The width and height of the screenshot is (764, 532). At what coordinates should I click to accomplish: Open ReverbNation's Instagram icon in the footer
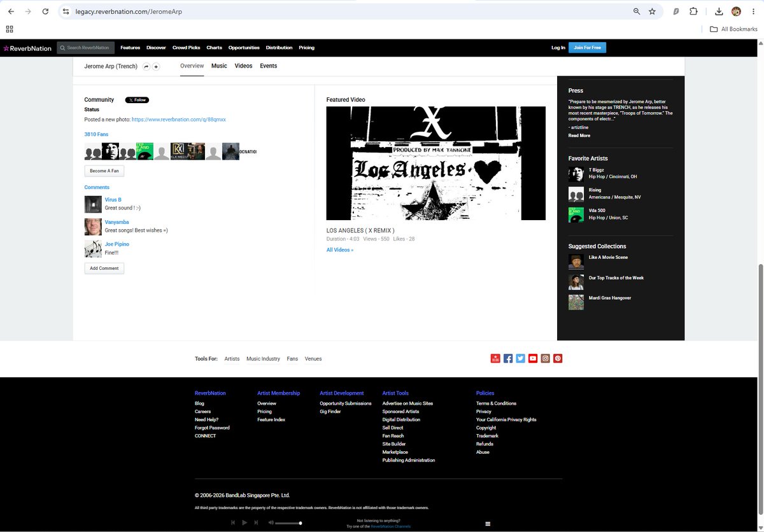point(545,358)
